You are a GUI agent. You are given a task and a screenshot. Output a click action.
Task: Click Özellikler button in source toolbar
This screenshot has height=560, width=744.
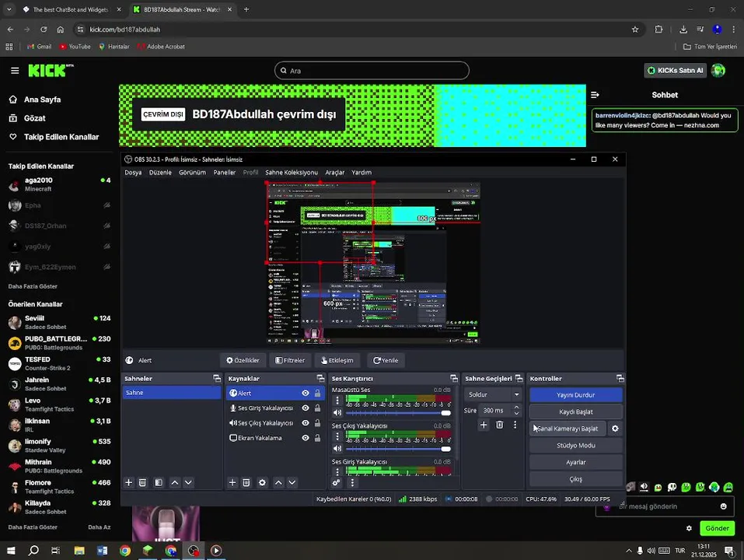(243, 360)
